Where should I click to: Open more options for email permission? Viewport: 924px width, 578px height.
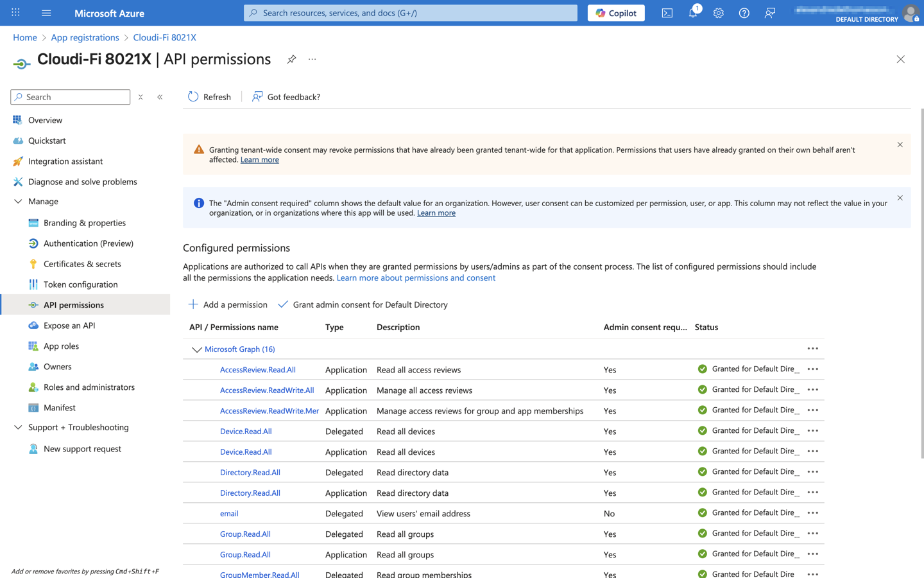(812, 513)
